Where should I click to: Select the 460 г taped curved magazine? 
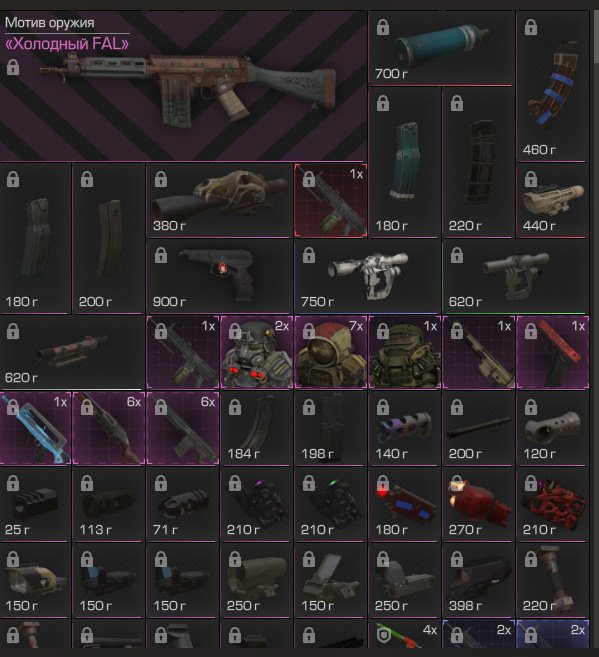click(552, 86)
